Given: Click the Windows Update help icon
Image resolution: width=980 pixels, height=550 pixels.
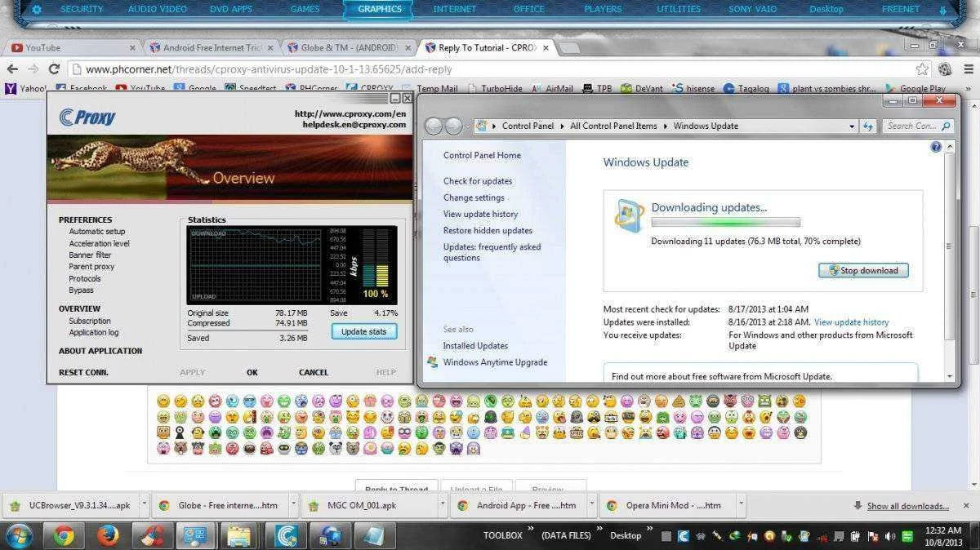Looking at the screenshot, I should pyautogui.click(x=936, y=147).
